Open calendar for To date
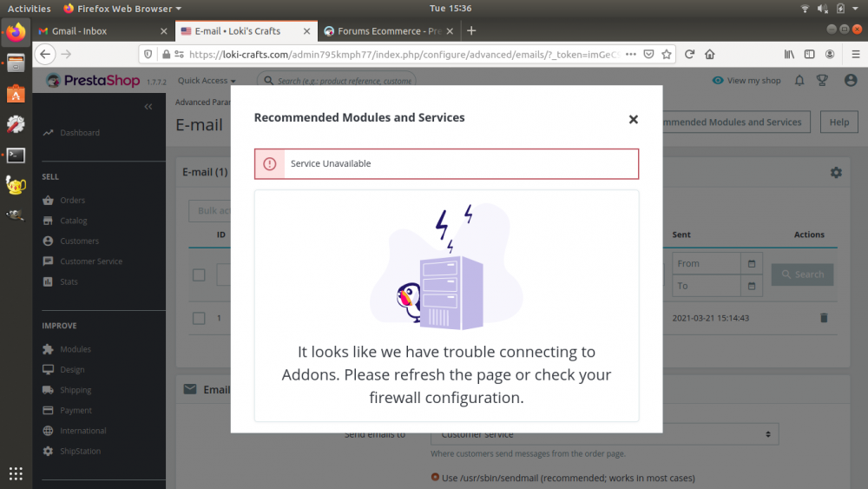This screenshot has height=489, width=868. [751, 286]
